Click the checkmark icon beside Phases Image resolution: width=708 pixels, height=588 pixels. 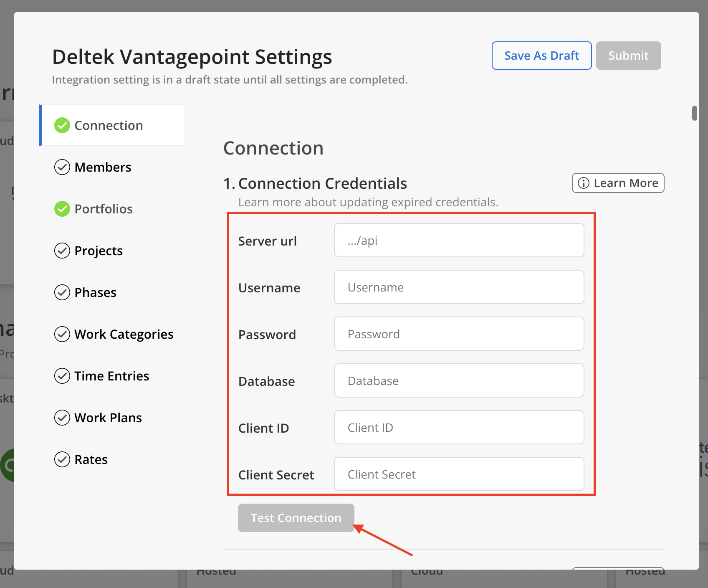[x=62, y=292]
